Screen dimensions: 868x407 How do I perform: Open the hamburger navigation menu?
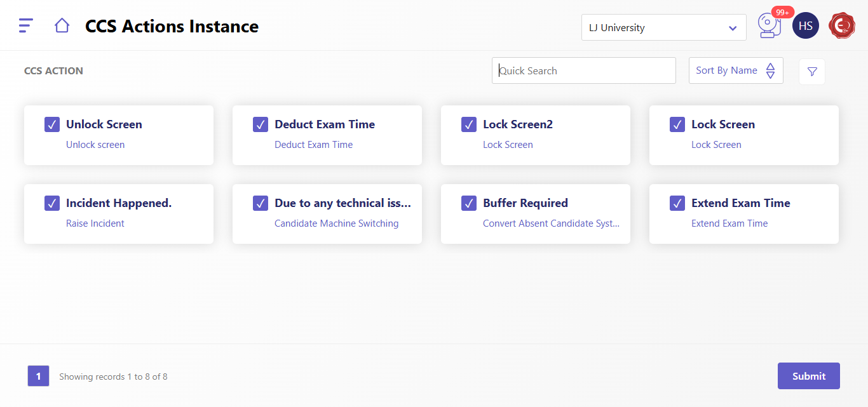coord(26,25)
